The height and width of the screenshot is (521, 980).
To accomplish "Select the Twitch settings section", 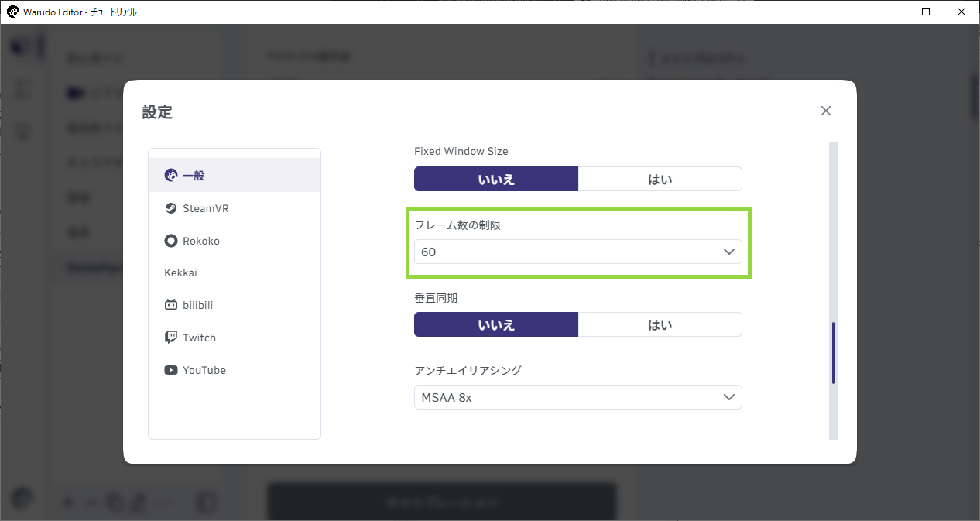I will point(235,338).
